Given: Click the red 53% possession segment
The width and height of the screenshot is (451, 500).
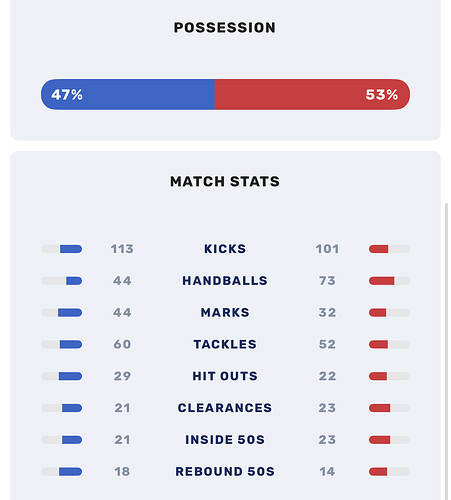Looking at the screenshot, I should 312,94.
